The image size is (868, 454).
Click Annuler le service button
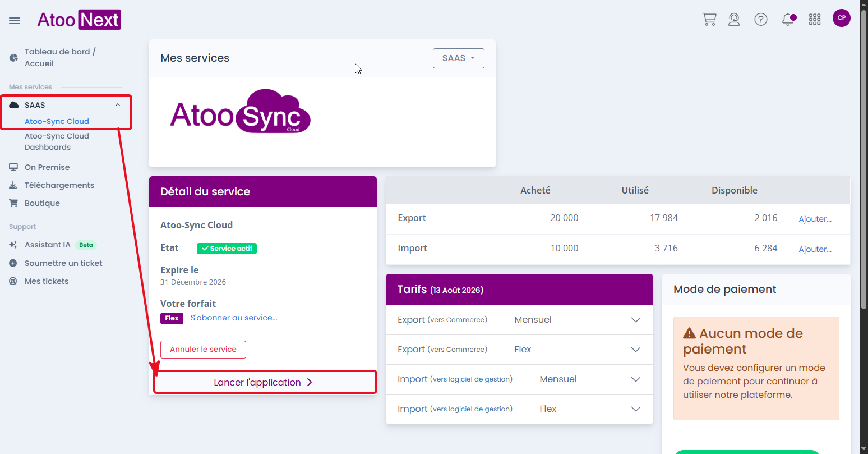[x=203, y=350]
